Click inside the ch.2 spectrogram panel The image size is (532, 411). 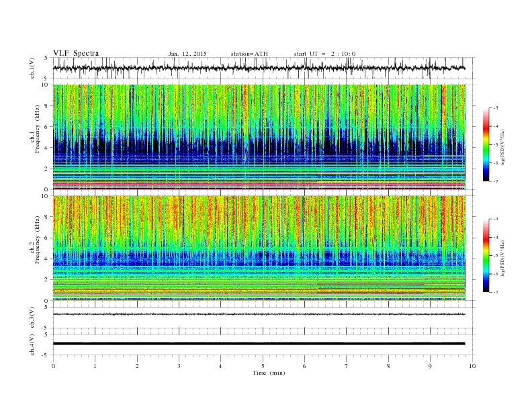pos(259,248)
